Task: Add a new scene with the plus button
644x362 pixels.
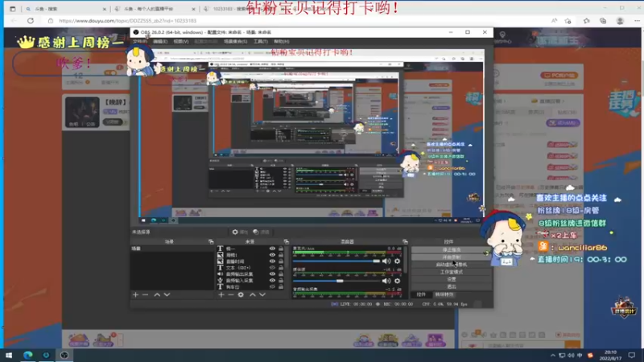Action: point(135,294)
